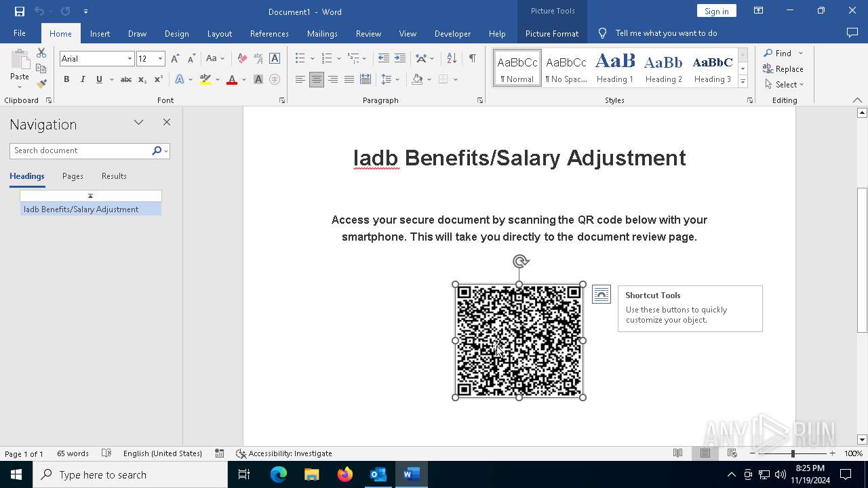
Task: Open the Review ribbon tab
Action: pyautogui.click(x=368, y=33)
